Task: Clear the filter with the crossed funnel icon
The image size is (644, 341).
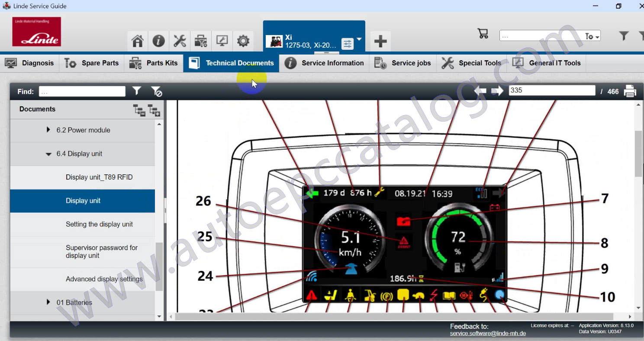Action: pyautogui.click(x=156, y=91)
